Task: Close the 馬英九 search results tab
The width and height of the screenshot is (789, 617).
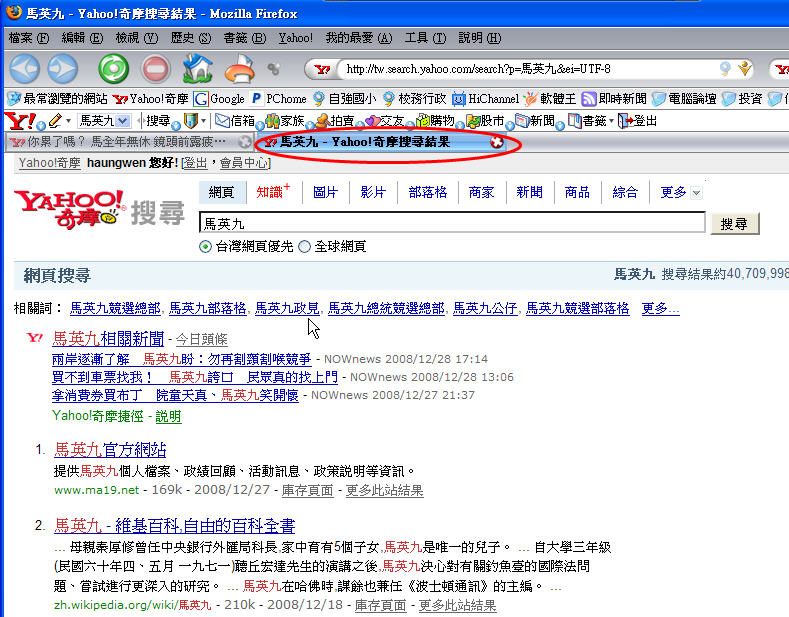Action: tap(497, 142)
